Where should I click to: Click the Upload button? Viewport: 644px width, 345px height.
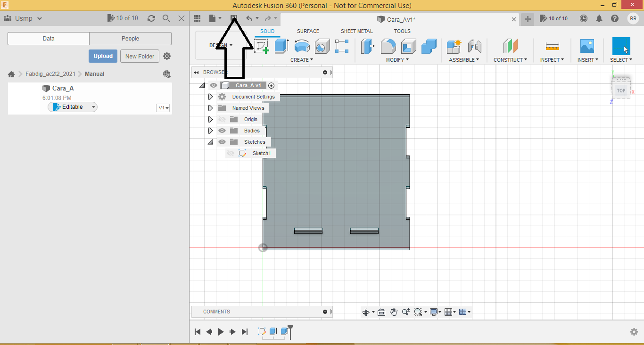tap(103, 56)
